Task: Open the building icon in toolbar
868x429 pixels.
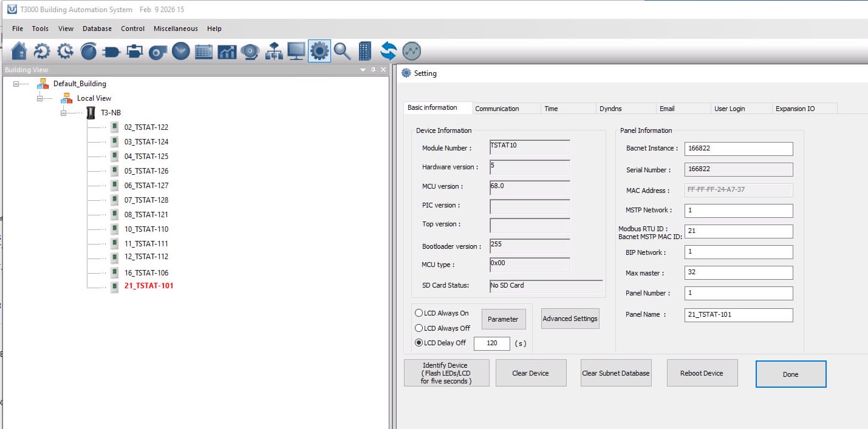Action: pyautogui.click(x=364, y=52)
